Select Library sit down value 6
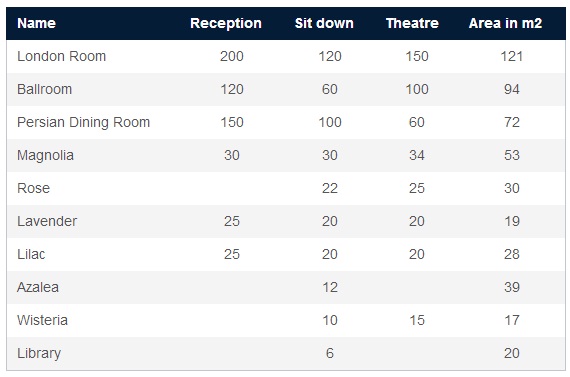 330,353
